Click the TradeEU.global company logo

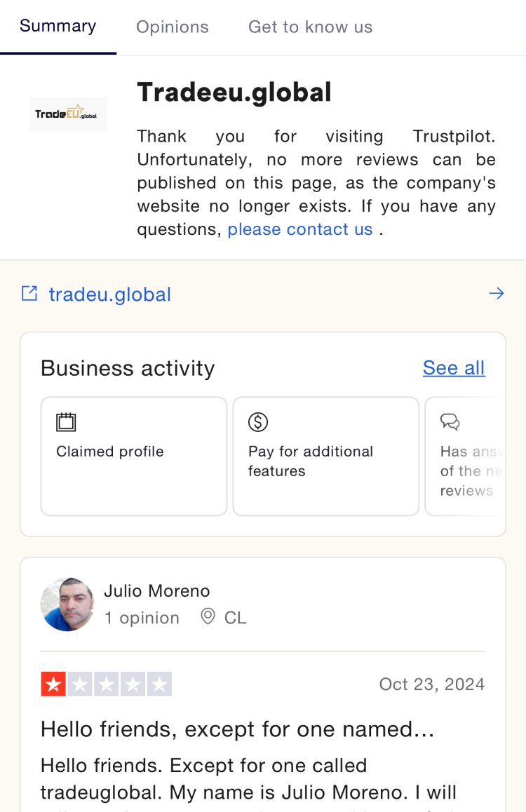pyautogui.click(x=68, y=114)
